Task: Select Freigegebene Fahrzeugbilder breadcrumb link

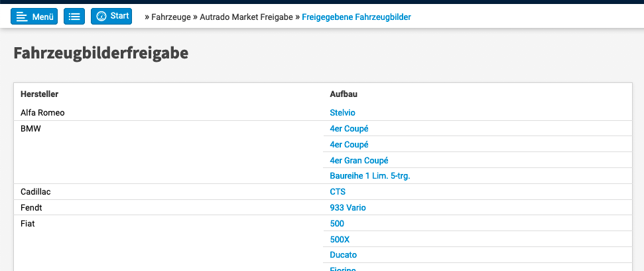Action: coord(356,17)
